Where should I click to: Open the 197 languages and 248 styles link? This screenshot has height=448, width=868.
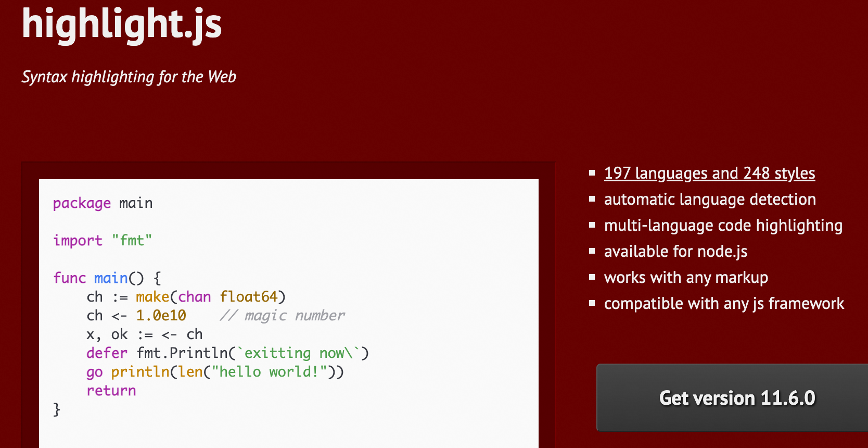[x=709, y=173]
